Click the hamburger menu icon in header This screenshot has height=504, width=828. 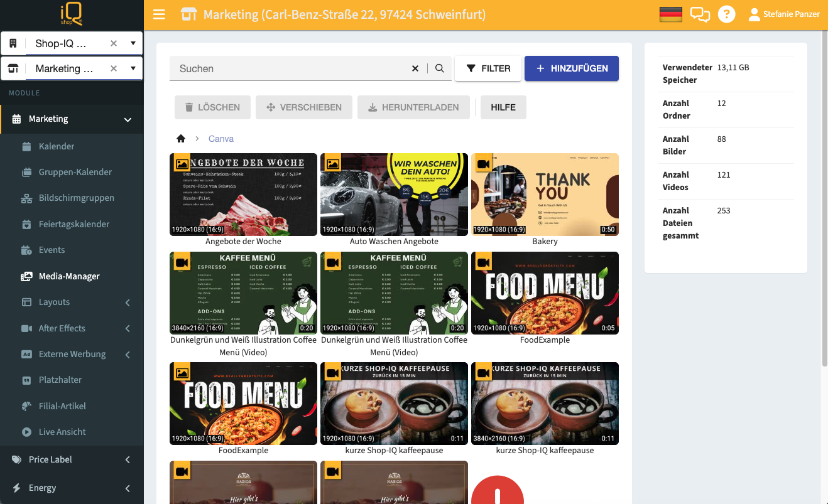point(159,14)
